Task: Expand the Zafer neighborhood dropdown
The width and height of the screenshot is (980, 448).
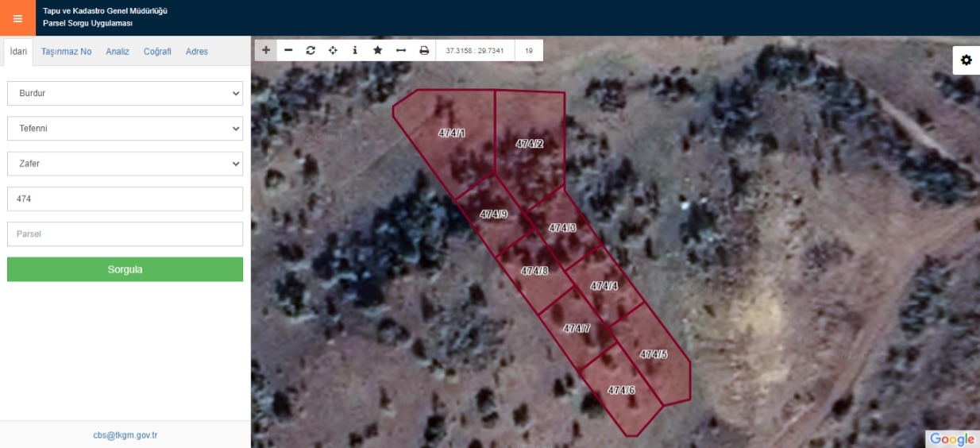Action: point(125,164)
